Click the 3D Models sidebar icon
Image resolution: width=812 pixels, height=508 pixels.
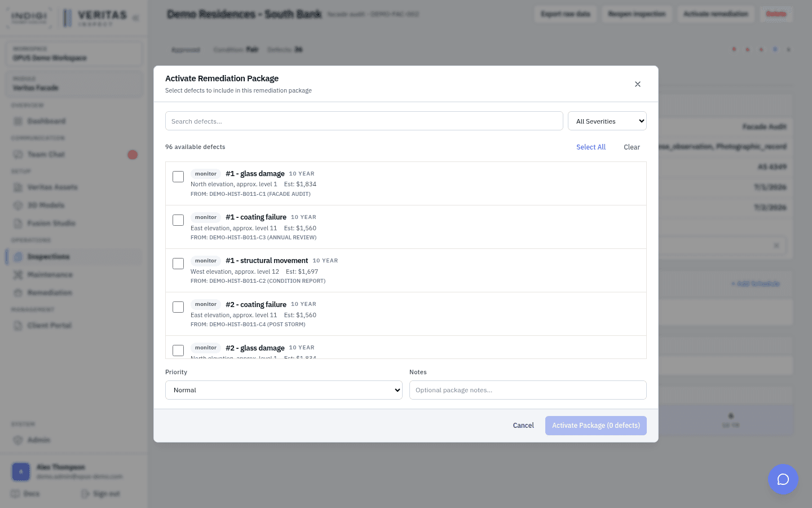pos(18,205)
